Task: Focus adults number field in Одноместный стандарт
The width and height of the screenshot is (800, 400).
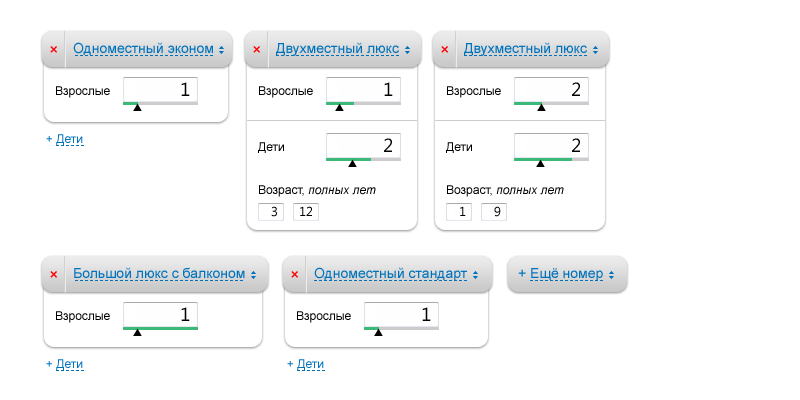Action: pyautogui.click(x=401, y=315)
